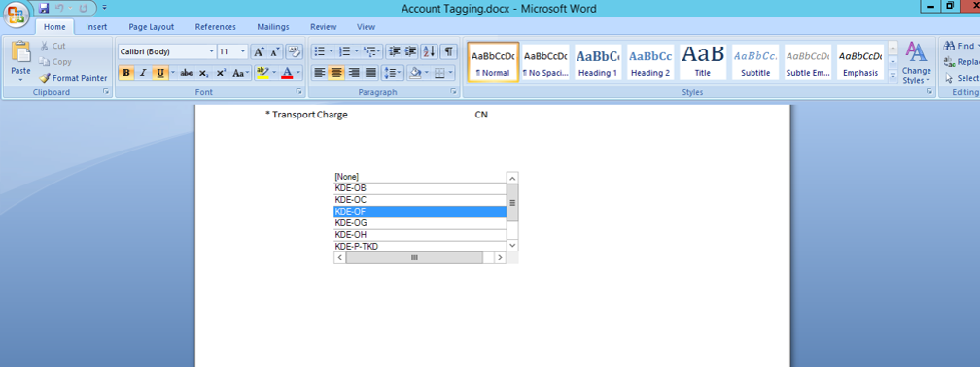Open the Office button menu
The image size is (980, 368).
pyautogui.click(x=17, y=14)
